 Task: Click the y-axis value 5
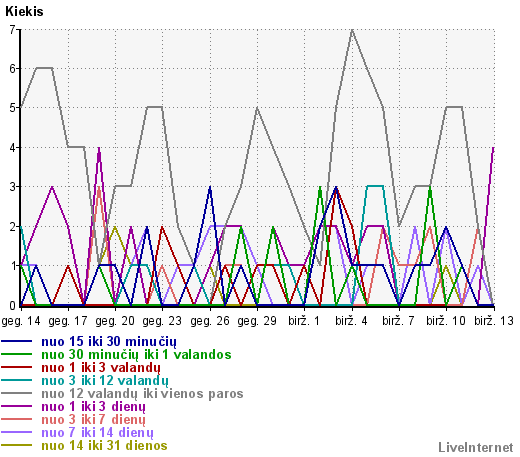click(12, 108)
